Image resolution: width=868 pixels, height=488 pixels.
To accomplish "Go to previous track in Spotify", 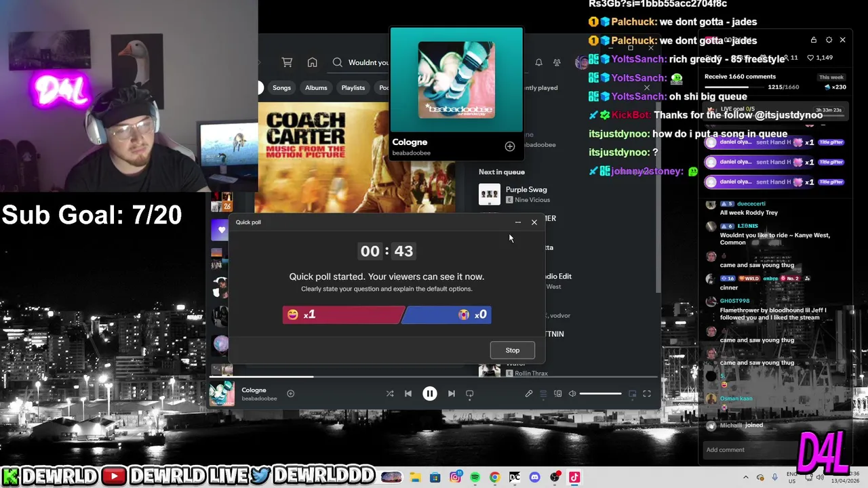I will point(408,393).
